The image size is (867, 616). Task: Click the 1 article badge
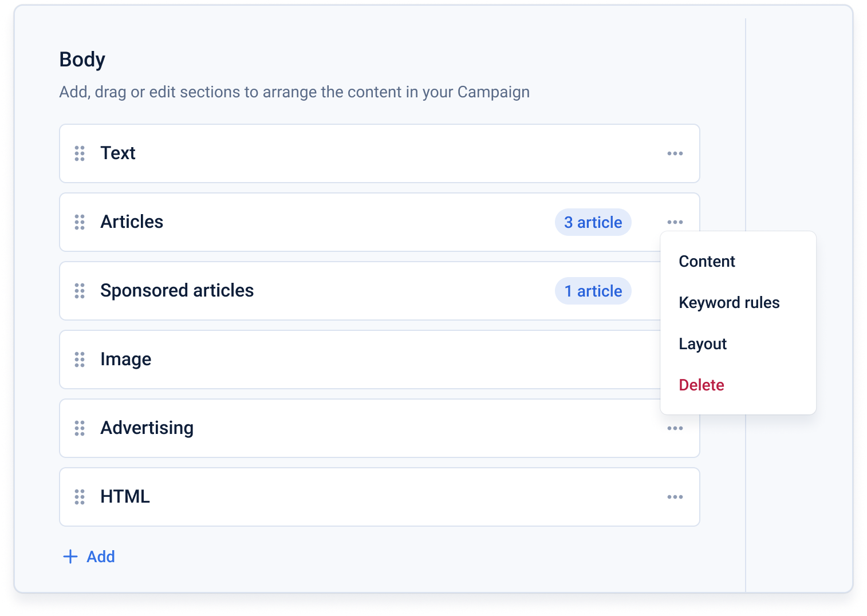(593, 291)
